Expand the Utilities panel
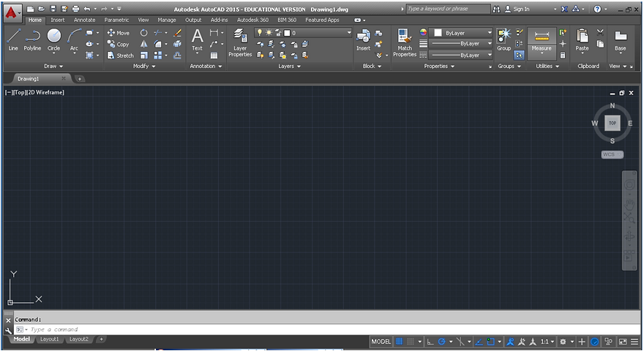This screenshot has height=351, width=644. pyautogui.click(x=547, y=66)
